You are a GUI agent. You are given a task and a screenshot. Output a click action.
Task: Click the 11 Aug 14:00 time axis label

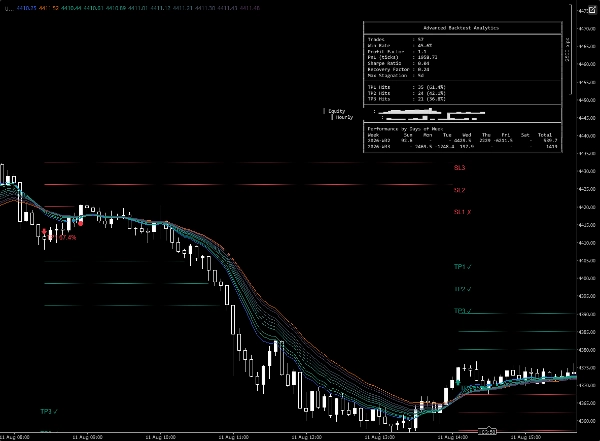click(453, 437)
